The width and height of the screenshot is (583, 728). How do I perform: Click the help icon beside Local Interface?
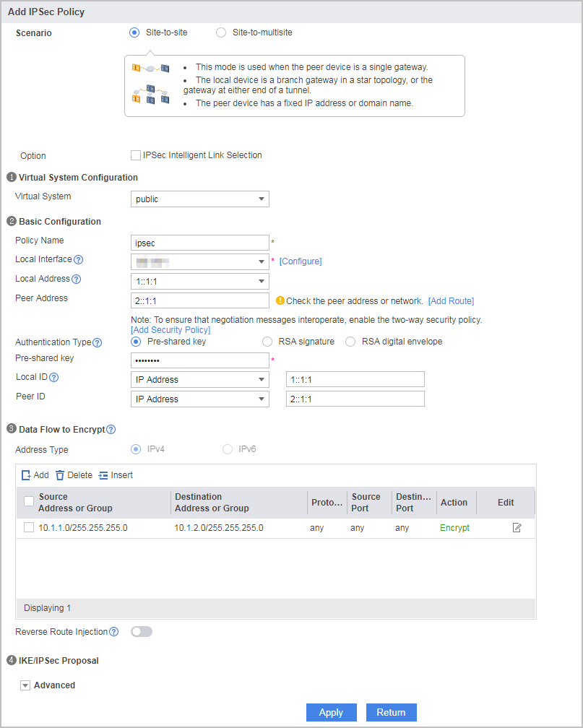(79, 259)
